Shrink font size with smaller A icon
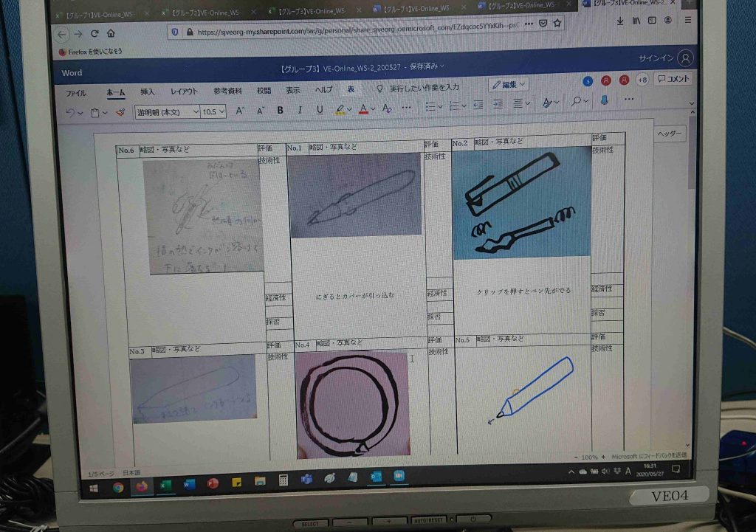Viewport: 756px width, 532px height. tap(261, 111)
